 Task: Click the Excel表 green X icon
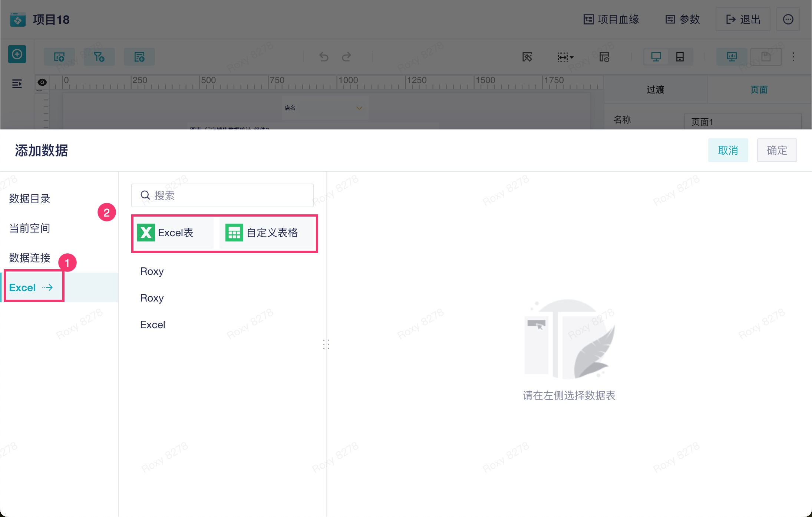coord(146,233)
